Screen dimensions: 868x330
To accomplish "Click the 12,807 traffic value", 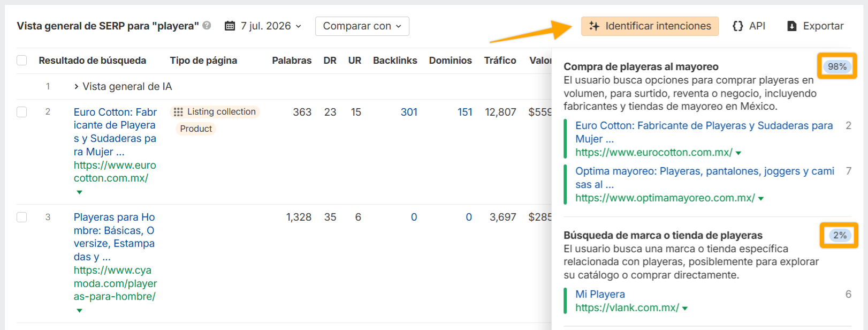I will click(500, 112).
